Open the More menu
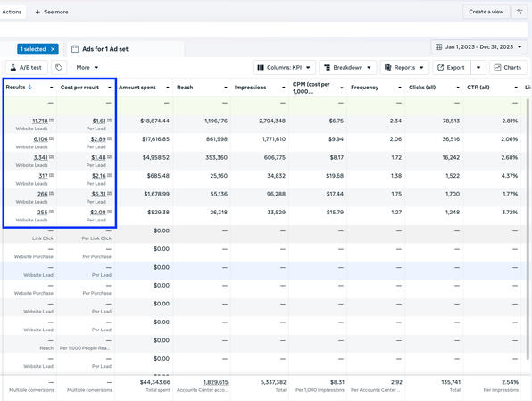 pos(87,68)
